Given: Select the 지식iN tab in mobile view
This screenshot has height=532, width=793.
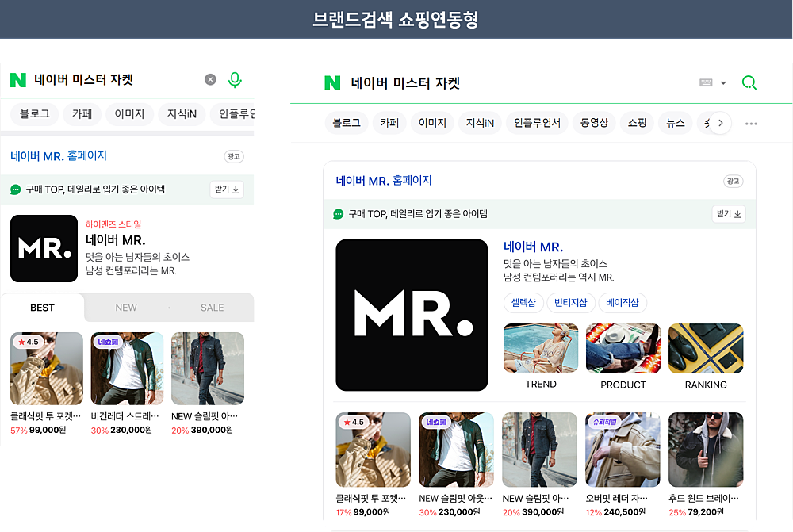Looking at the screenshot, I should (x=182, y=114).
